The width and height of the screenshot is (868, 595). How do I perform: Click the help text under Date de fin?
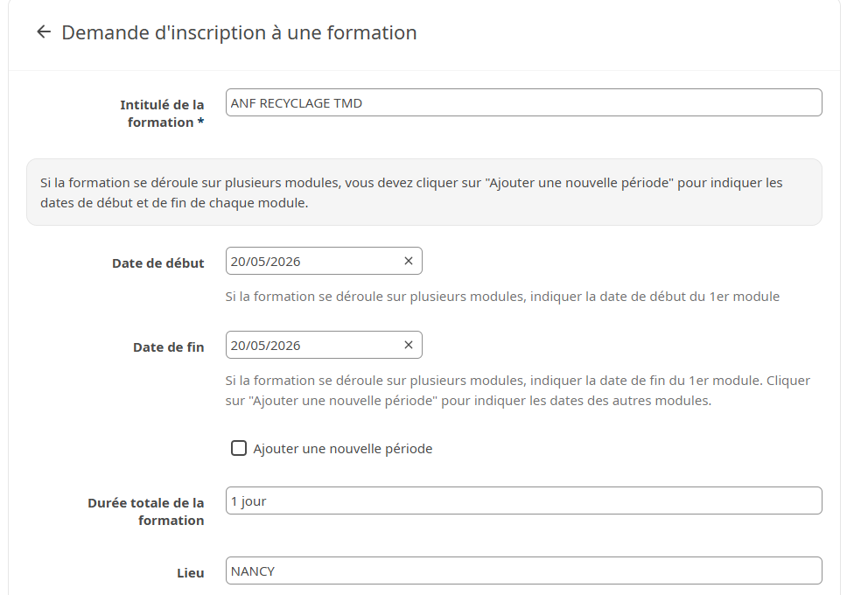click(517, 391)
